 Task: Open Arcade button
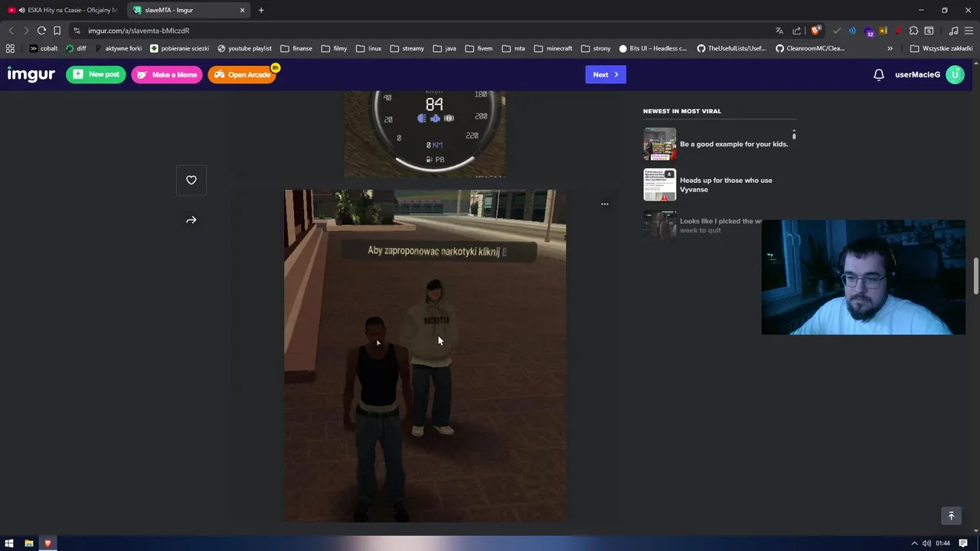point(242,74)
